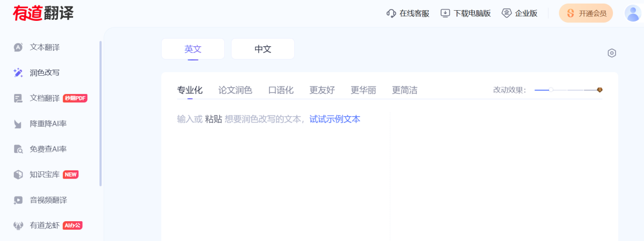Click the 免费查AI率 search icon
This screenshot has width=644, height=241.
[x=18, y=149]
